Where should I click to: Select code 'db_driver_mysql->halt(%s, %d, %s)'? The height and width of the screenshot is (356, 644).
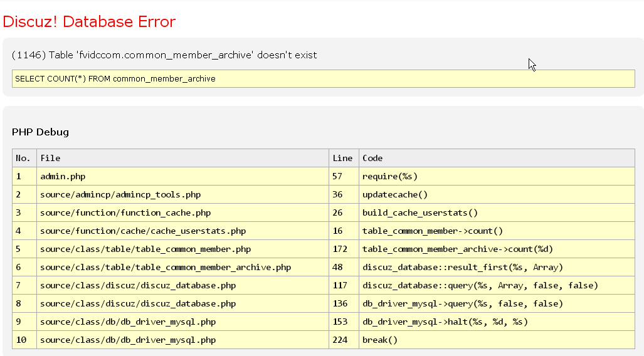445,322
